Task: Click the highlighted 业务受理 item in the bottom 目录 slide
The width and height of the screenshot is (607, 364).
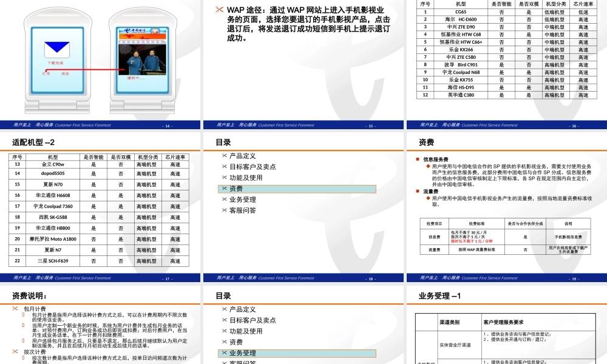Action: [x=297, y=353]
